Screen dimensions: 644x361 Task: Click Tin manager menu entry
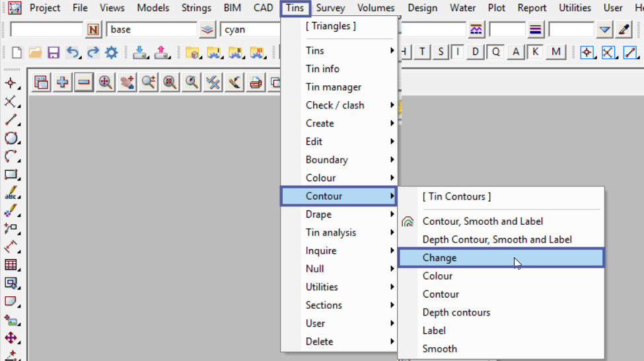coord(334,87)
